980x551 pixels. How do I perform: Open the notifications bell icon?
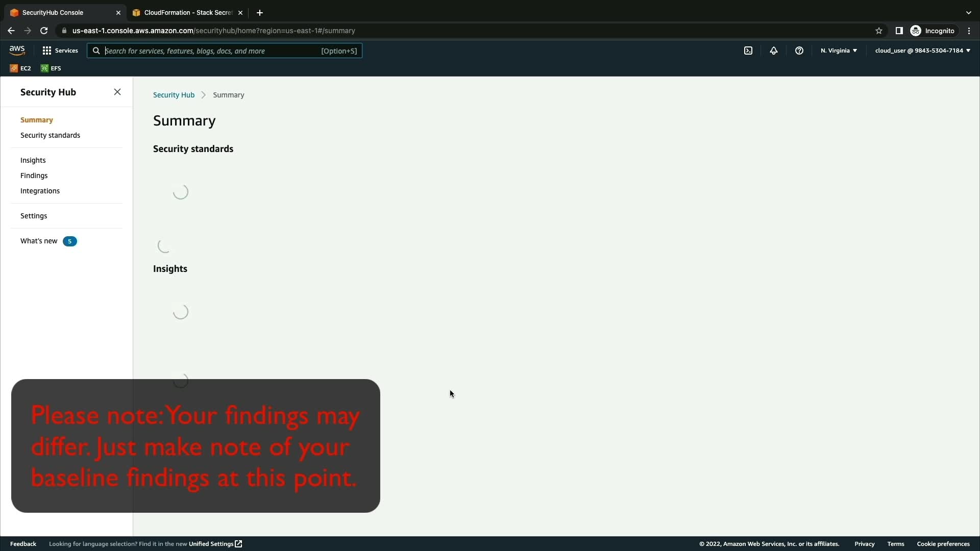tap(773, 51)
